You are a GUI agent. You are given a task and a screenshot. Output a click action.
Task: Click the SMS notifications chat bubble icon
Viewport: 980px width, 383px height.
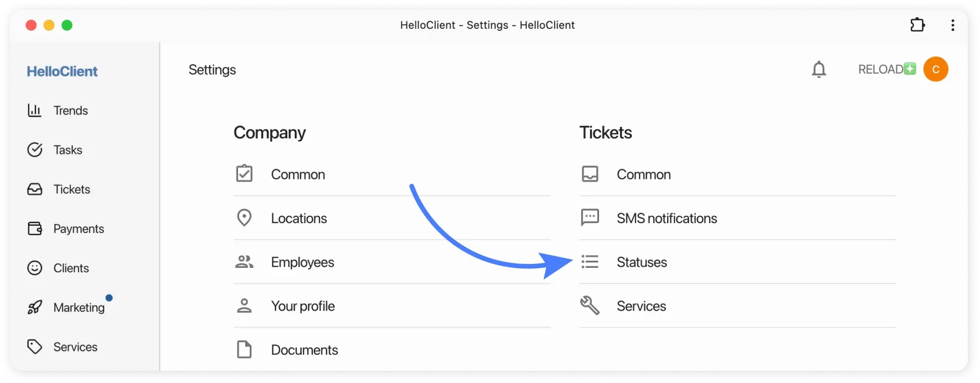[x=590, y=218]
